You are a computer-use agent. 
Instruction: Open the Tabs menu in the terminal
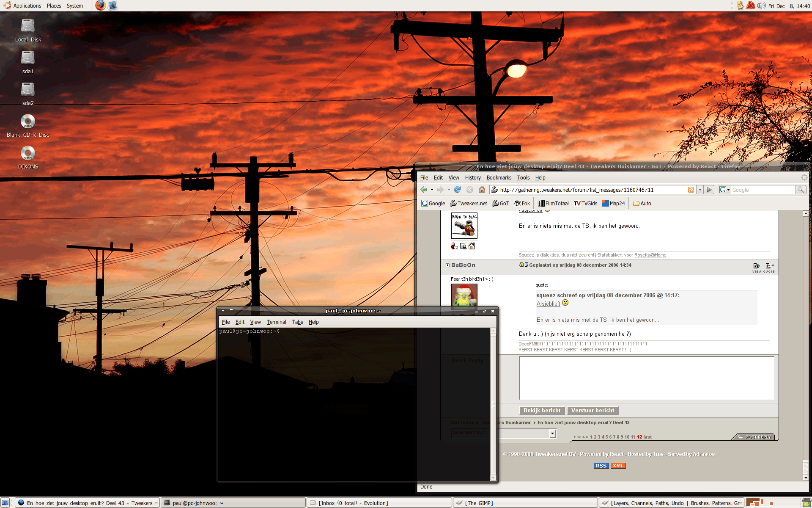297,322
